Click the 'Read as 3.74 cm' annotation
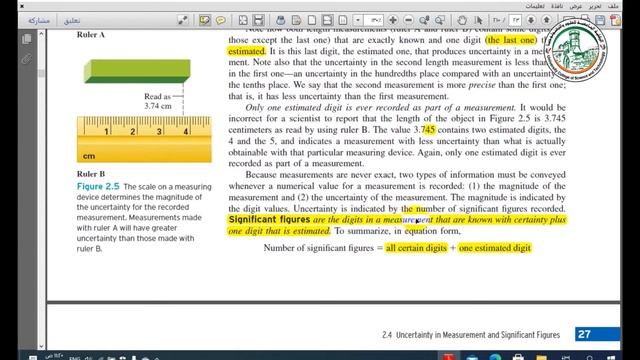Screen dimensions: 640x360 pos(158,101)
